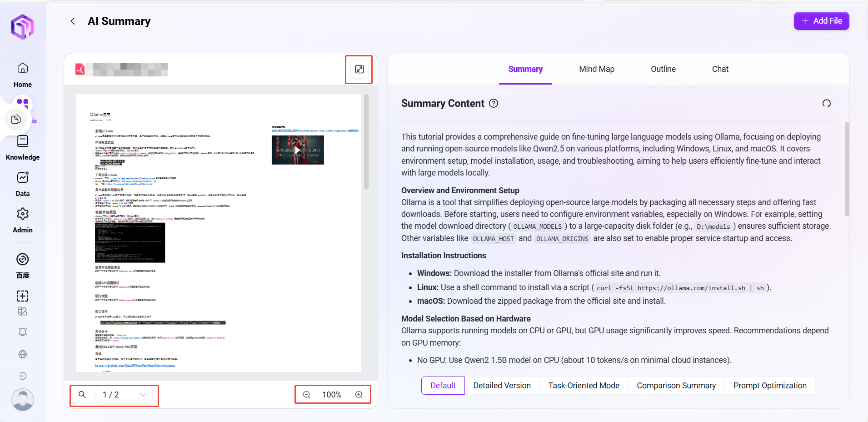Open the Chat tab
The height and width of the screenshot is (422, 868).
pyautogui.click(x=720, y=69)
